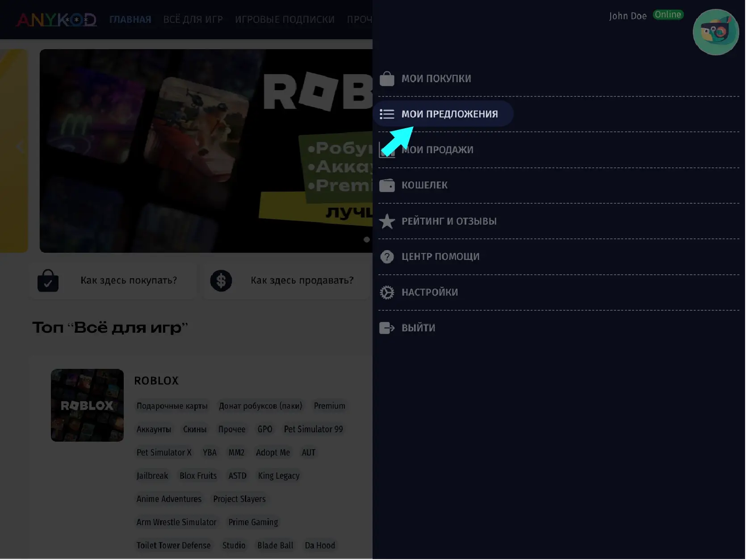Open Pet Simulator X link
746x560 pixels.
[x=164, y=452]
